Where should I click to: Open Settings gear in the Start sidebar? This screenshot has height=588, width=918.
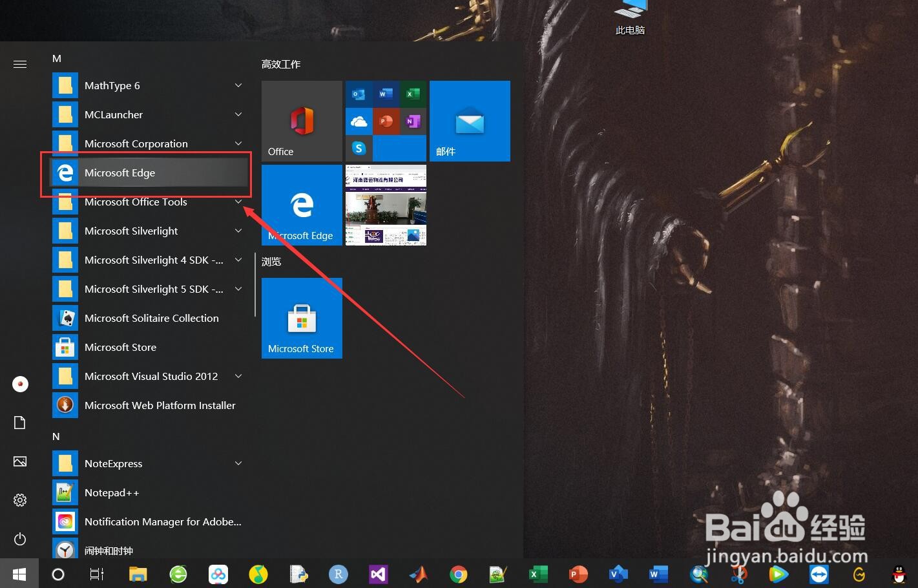click(x=20, y=500)
